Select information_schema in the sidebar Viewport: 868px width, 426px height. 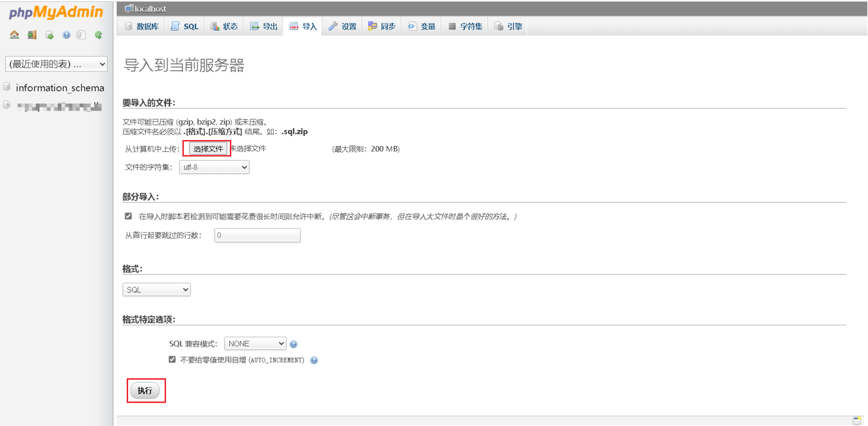click(59, 87)
